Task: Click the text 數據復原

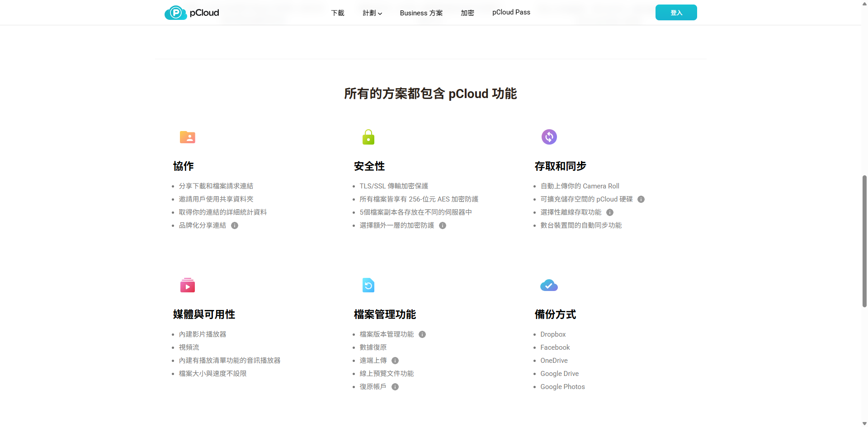Action: tap(373, 347)
